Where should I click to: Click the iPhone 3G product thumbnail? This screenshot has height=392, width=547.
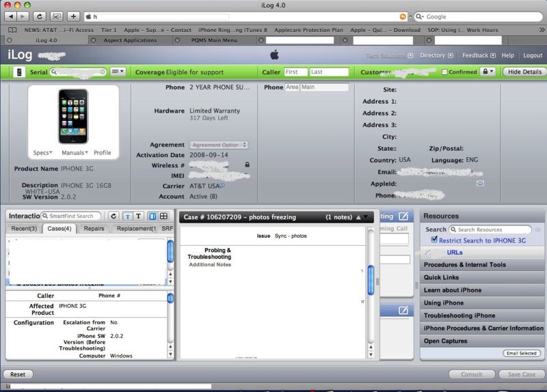click(x=73, y=116)
